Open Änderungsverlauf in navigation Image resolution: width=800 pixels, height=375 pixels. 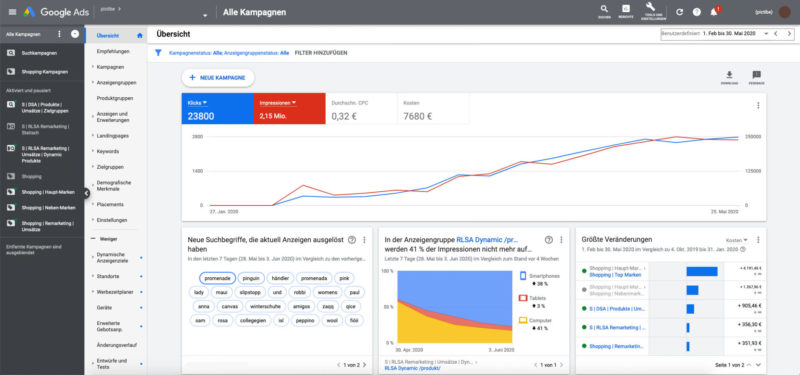pos(116,345)
